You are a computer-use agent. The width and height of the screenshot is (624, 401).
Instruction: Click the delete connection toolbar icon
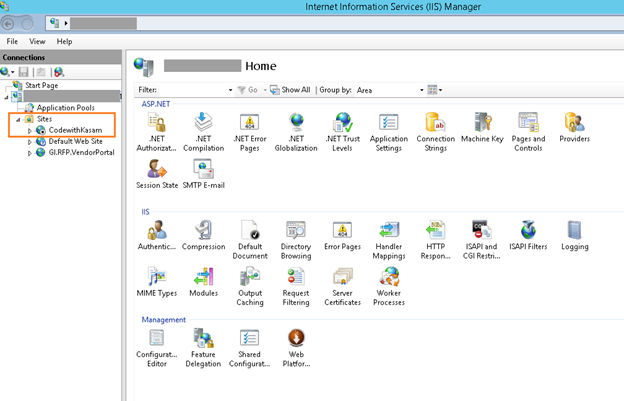pyautogui.click(x=59, y=72)
